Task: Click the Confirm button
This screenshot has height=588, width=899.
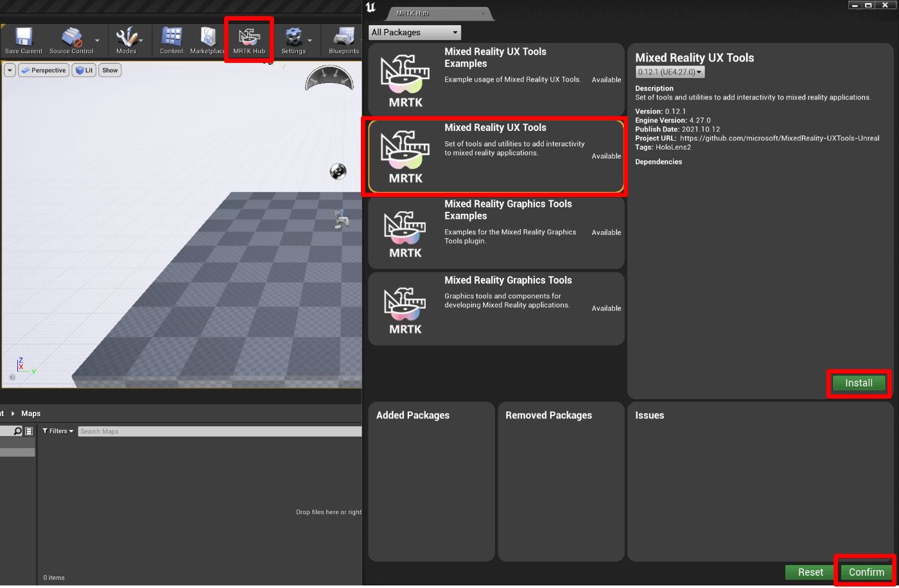Action: tap(866, 572)
